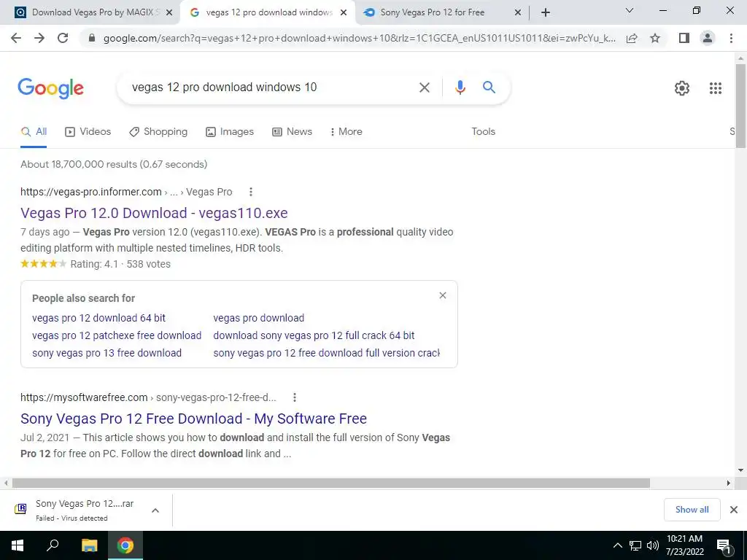Image resolution: width=747 pixels, height=560 pixels.
Task: Open volume control tray icon
Action: click(x=653, y=545)
